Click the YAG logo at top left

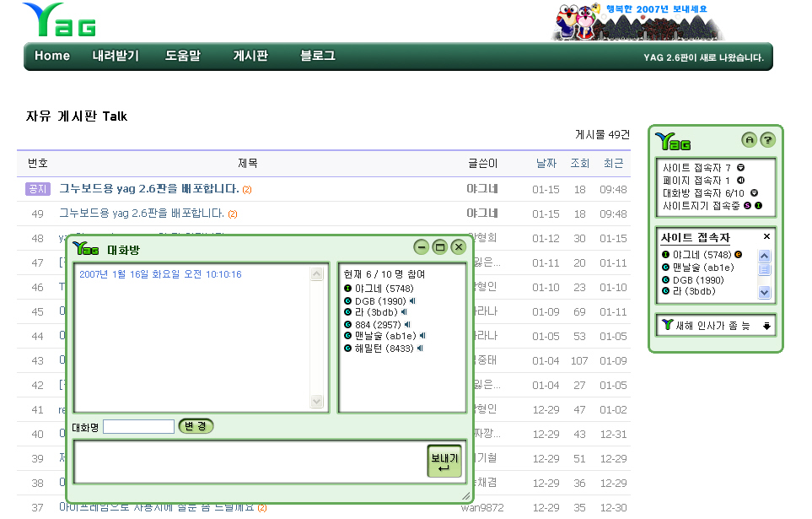point(59,20)
